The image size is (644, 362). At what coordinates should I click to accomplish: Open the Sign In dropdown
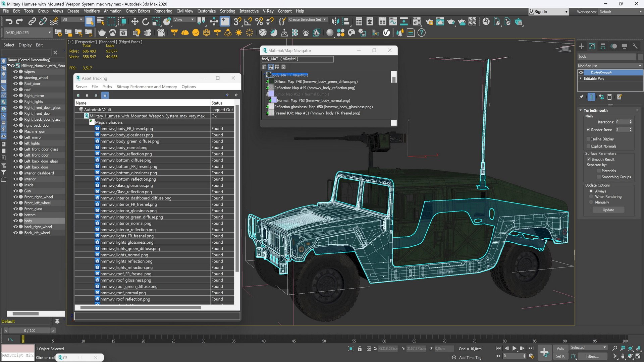(548, 12)
